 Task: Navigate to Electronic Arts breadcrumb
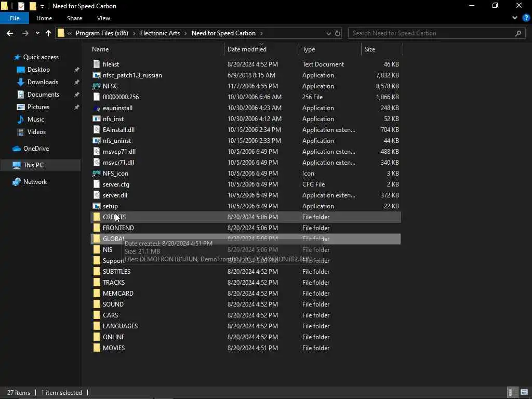coord(160,33)
